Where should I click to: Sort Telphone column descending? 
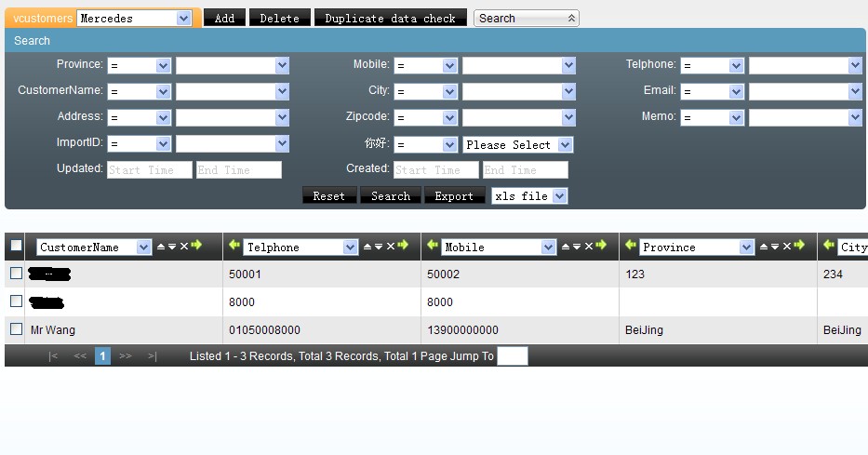[378, 247]
